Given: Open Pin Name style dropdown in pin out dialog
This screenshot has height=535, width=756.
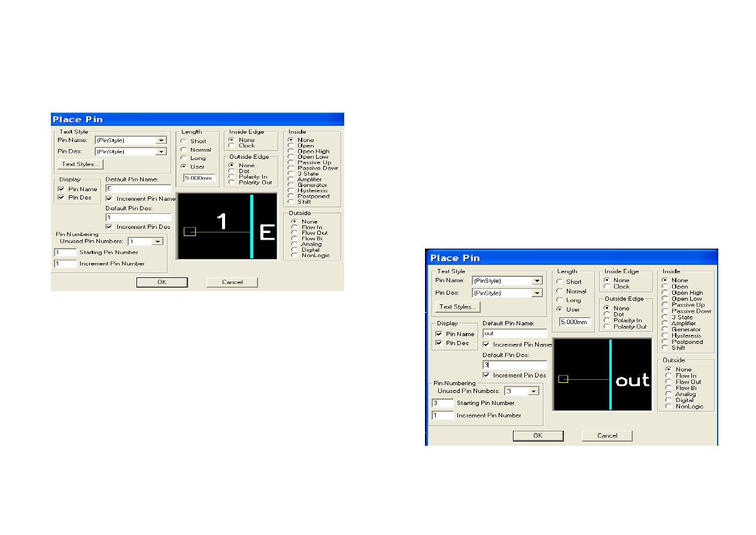Looking at the screenshot, I should (537, 280).
